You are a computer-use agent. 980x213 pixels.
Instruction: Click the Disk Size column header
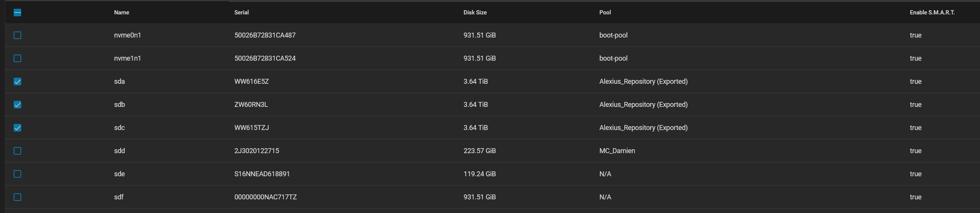point(475,13)
